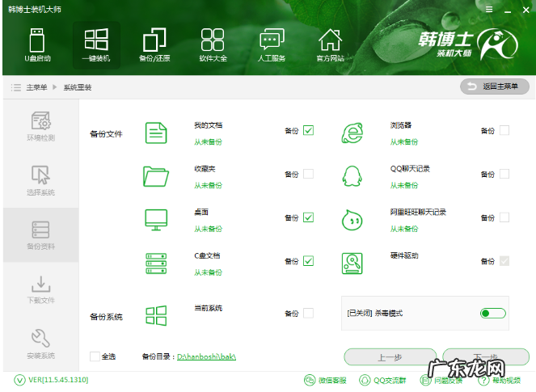The image size is (536, 392).
Task: Go to 环境检测 environment check step
Action: (x=41, y=126)
